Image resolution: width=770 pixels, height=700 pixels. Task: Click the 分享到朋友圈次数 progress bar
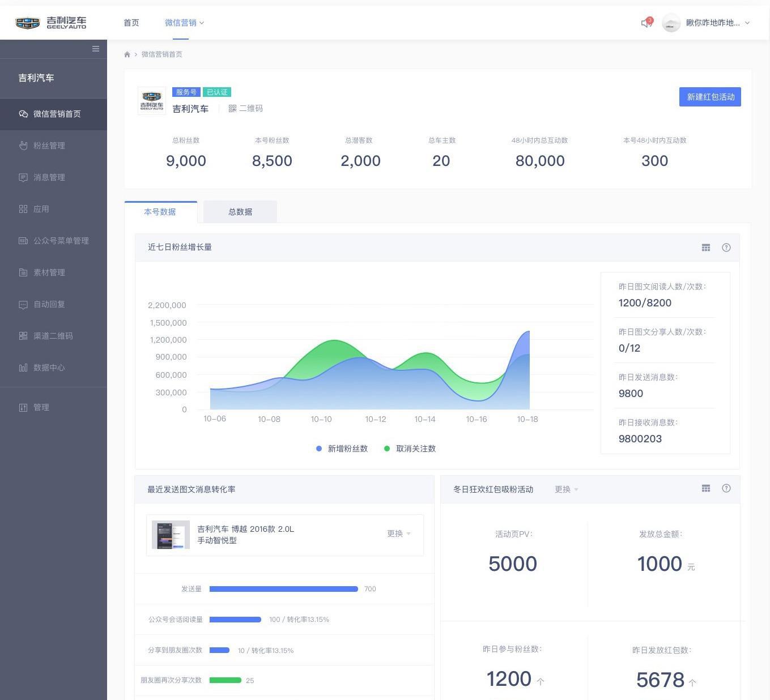[x=219, y=650]
